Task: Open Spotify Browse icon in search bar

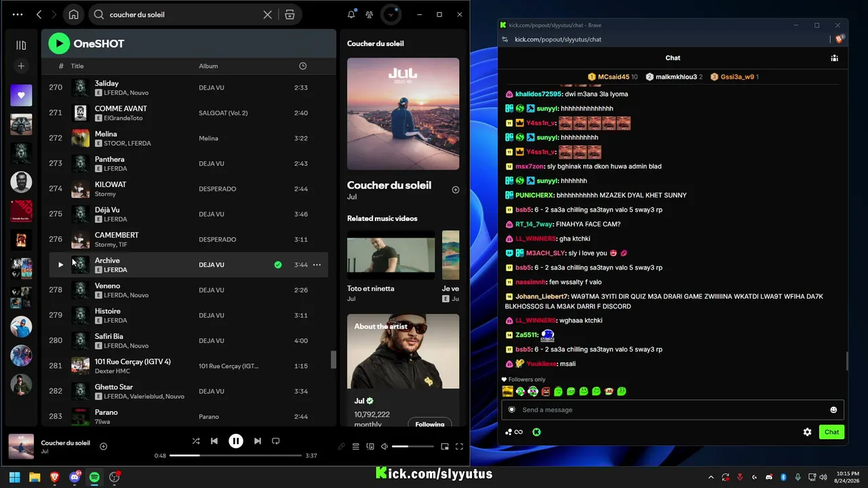Action: tap(290, 14)
